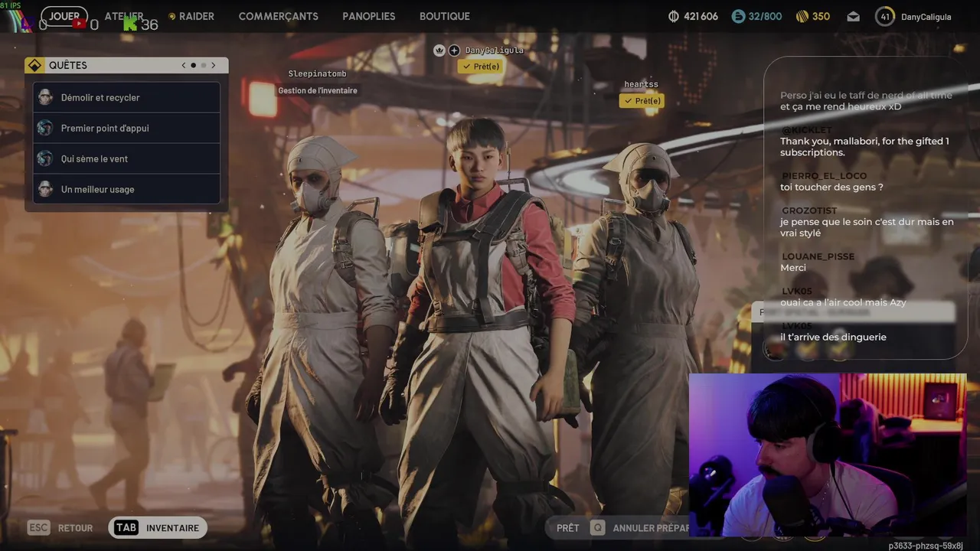Click the PRÊT label at bottom
Screen dimensions: 980x551
[568, 528]
